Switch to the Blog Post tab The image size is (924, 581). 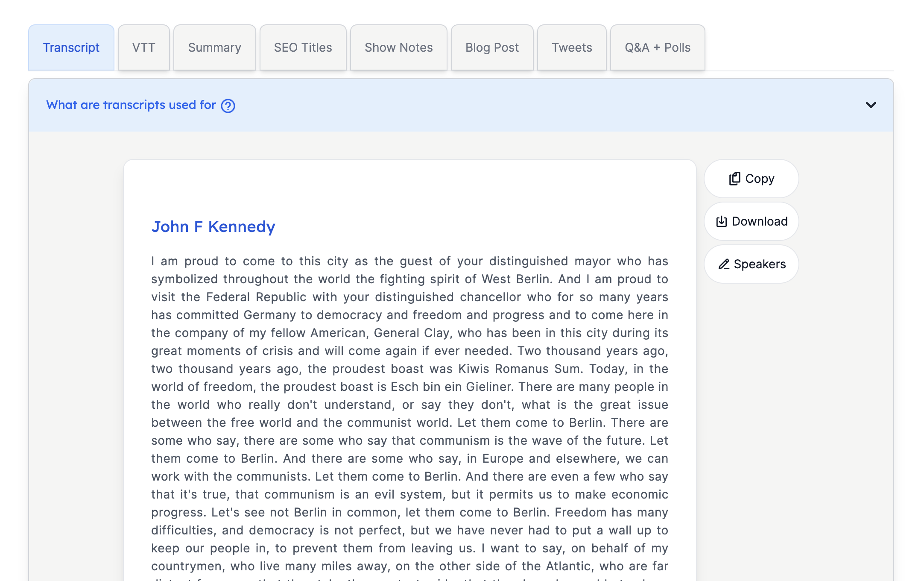[x=492, y=47]
